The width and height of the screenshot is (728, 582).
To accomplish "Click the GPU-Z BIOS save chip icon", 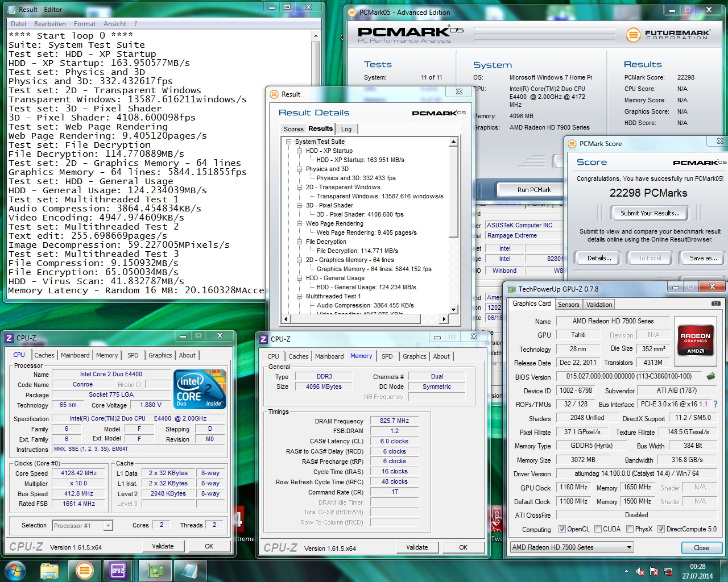I will pos(711,376).
